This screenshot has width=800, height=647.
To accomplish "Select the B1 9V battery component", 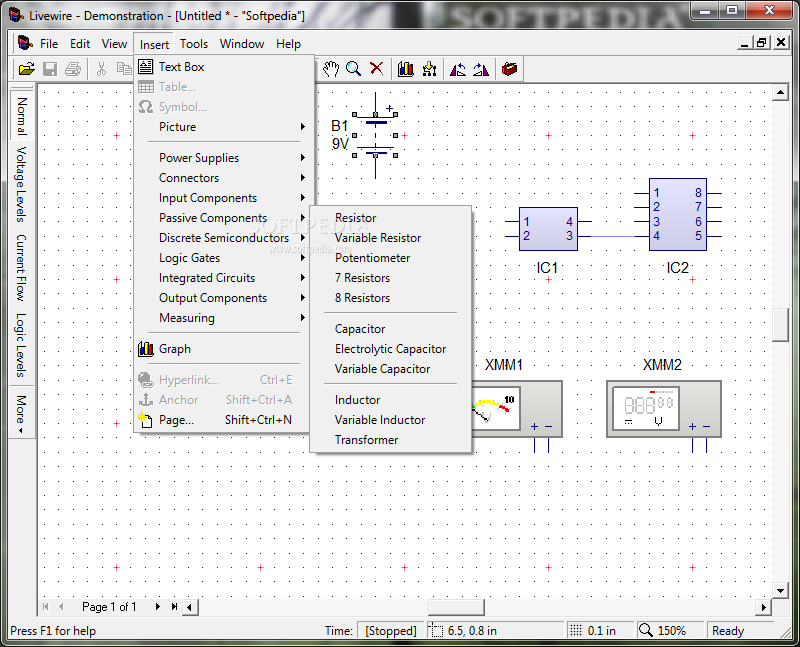I will pos(375,135).
